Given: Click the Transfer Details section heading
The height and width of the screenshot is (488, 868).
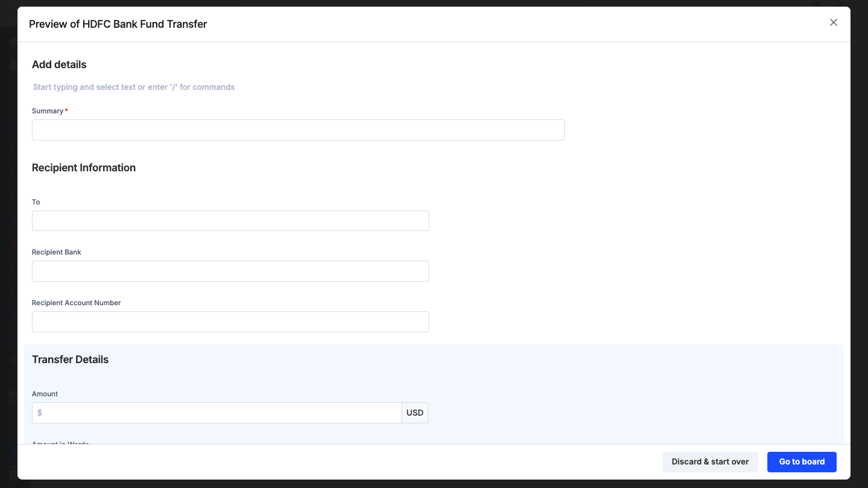Looking at the screenshot, I should pos(71,360).
